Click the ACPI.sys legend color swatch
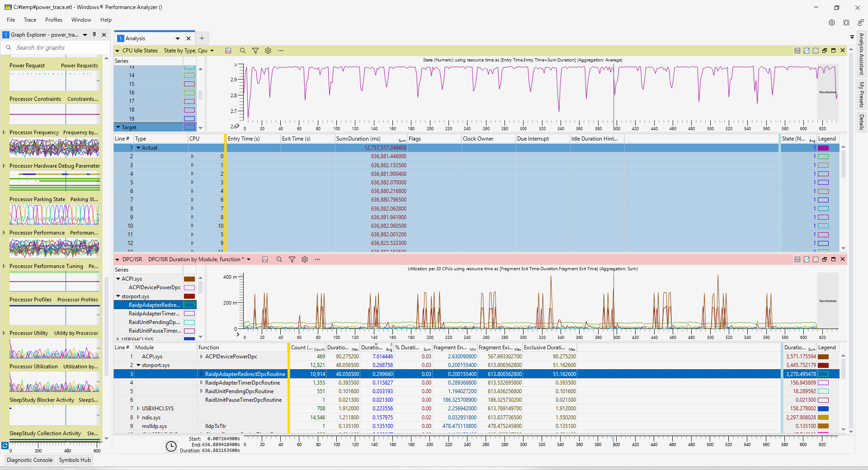 pos(823,357)
